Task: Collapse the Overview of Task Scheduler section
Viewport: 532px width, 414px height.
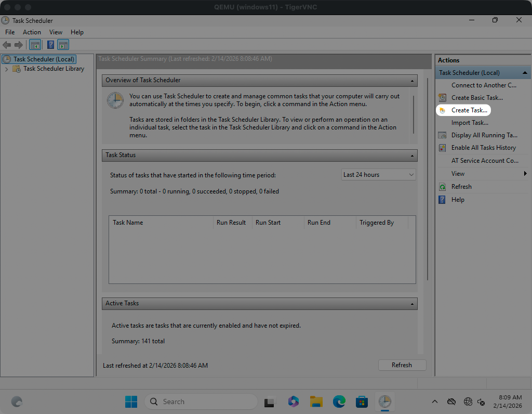Action: pos(413,81)
